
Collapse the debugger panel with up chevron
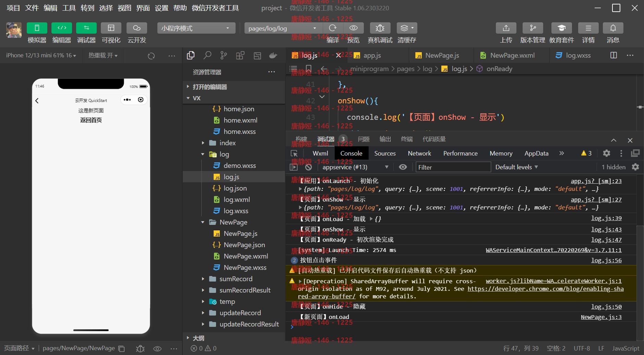613,140
